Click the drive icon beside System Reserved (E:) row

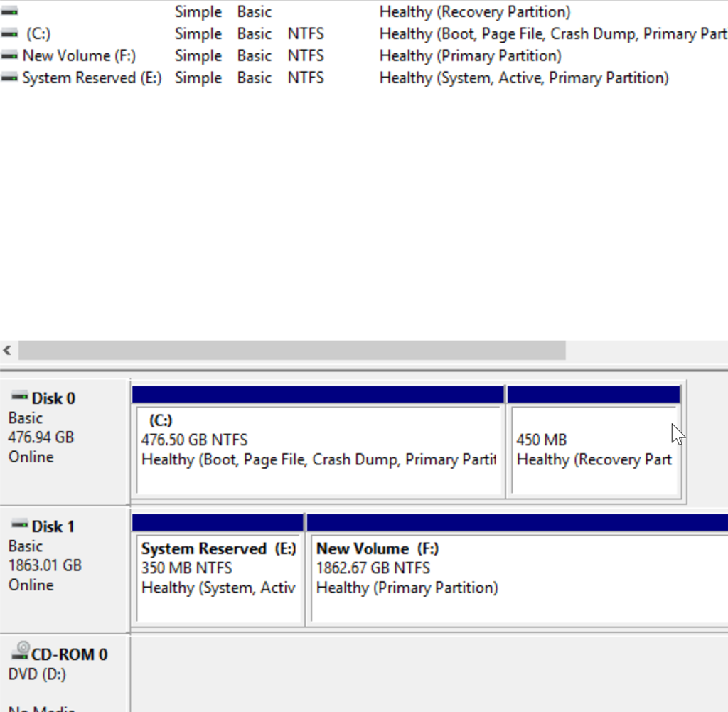pyautogui.click(x=10, y=78)
